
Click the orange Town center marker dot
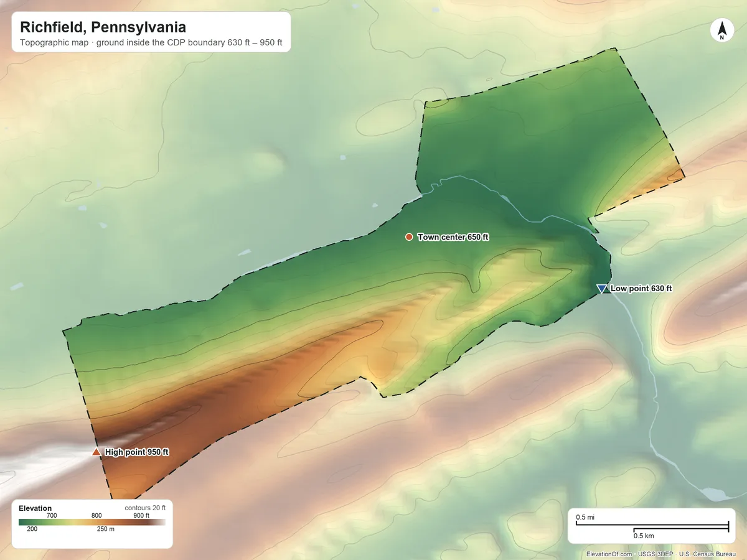409,237
